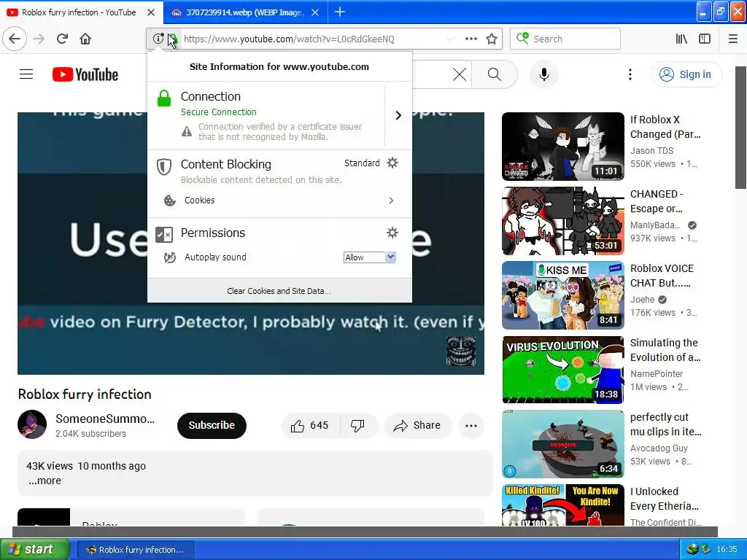Expand the video description with ...more
The height and width of the screenshot is (560, 747).
(44, 481)
